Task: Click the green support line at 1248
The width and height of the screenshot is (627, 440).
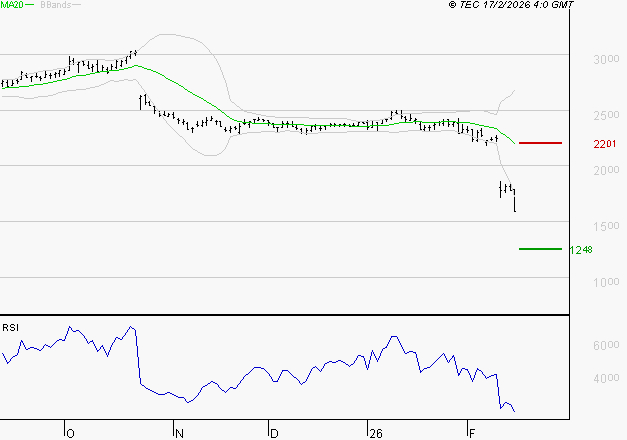Action: tap(540, 249)
